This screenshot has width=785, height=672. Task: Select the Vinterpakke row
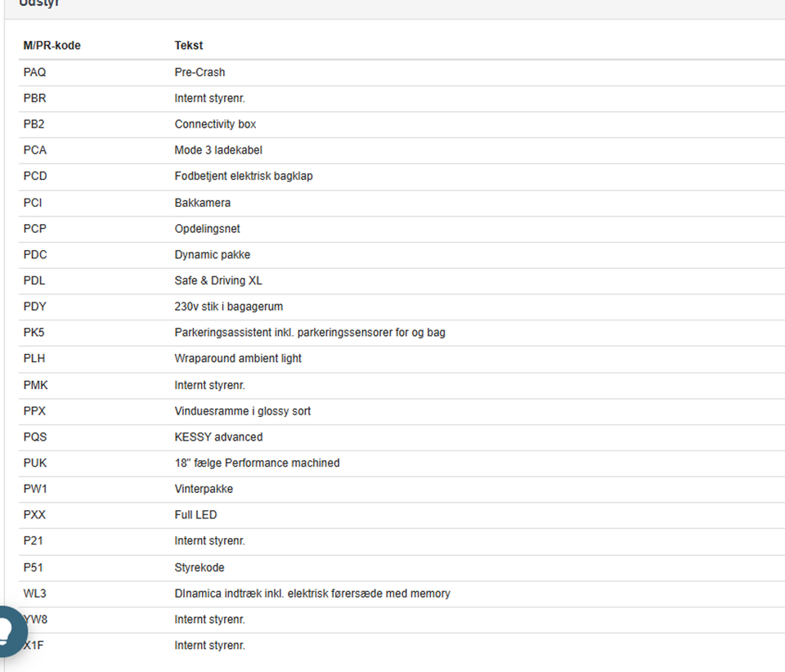pos(204,489)
